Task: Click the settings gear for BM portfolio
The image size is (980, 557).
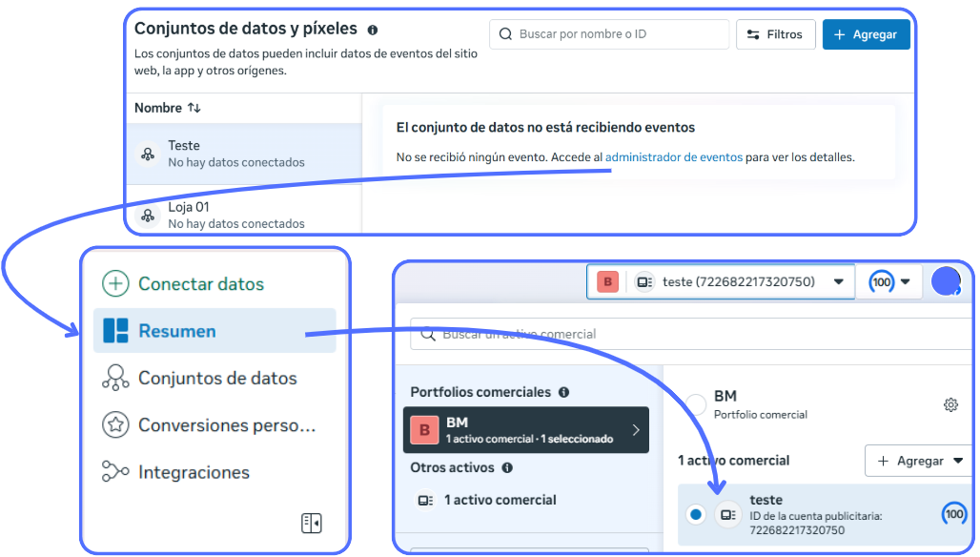Action: click(949, 405)
